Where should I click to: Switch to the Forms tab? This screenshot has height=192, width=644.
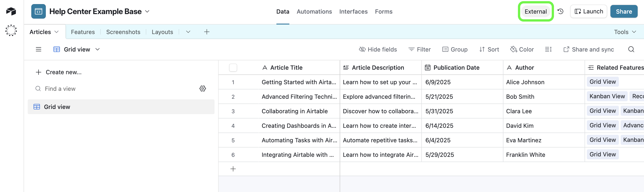pyautogui.click(x=383, y=12)
